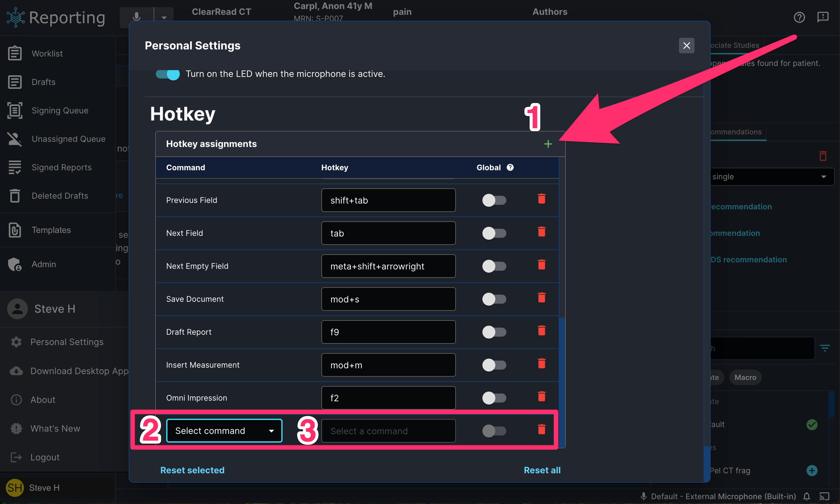Image resolution: width=840 pixels, height=504 pixels.
Task: Click Reset all link
Action: click(x=542, y=470)
